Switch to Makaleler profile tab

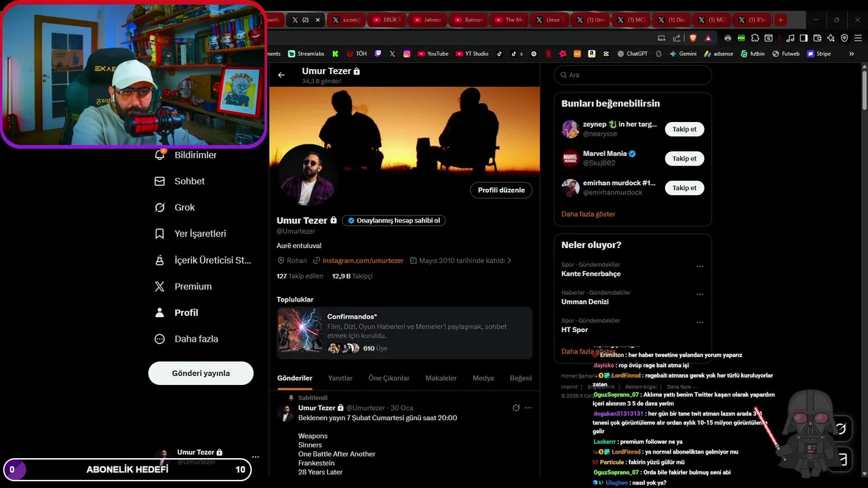tap(441, 378)
